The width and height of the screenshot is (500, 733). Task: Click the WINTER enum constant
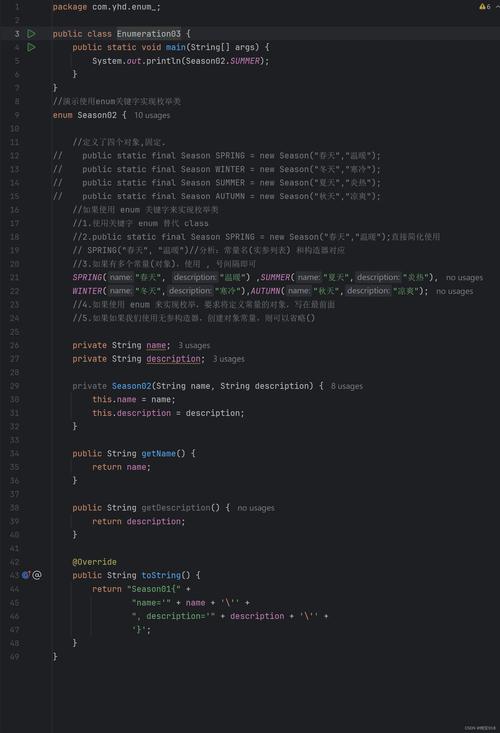pyautogui.click(x=87, y=291)
